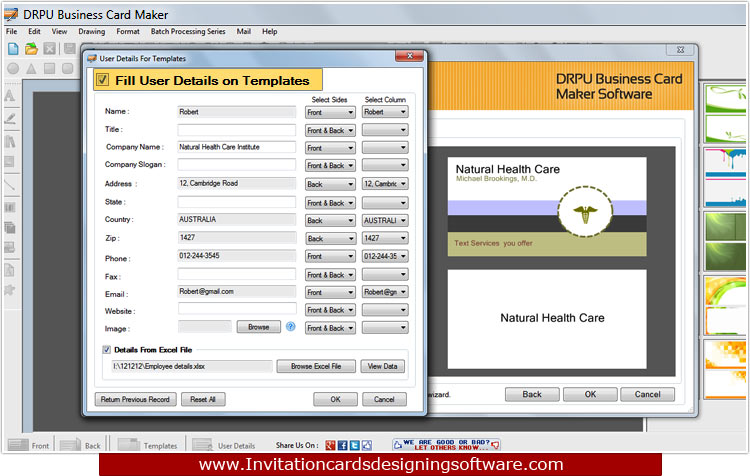Open the Edit menu
This screenshot has width=750, height=476.
click(34, 32)
